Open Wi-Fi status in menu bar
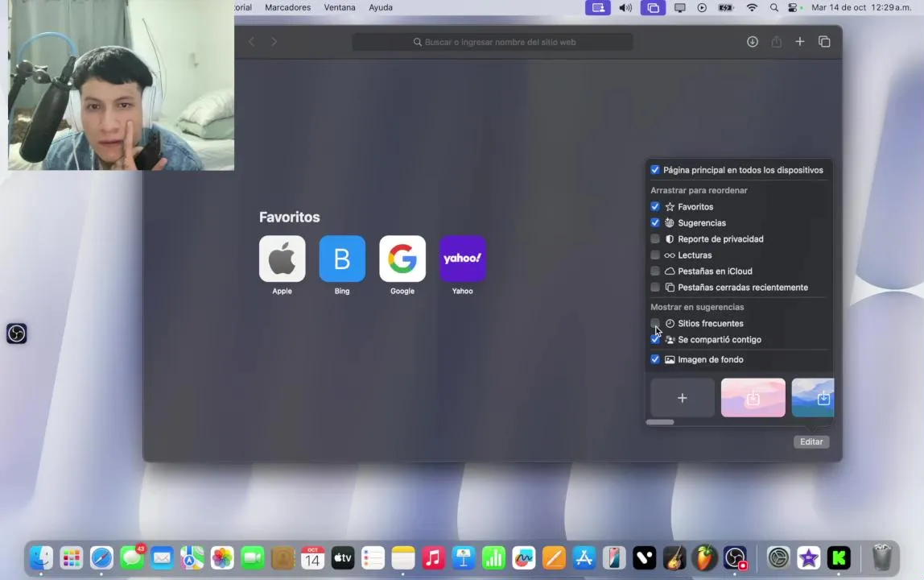Viewport: 924px width, 580px height. pyautogui.click(x=752, y=8)
